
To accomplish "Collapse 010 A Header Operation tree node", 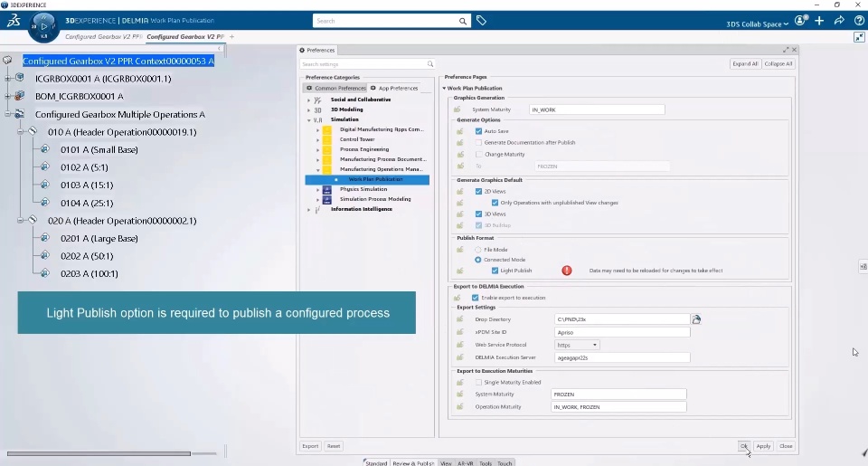I will pyautogui.click(x=20, y=132).
